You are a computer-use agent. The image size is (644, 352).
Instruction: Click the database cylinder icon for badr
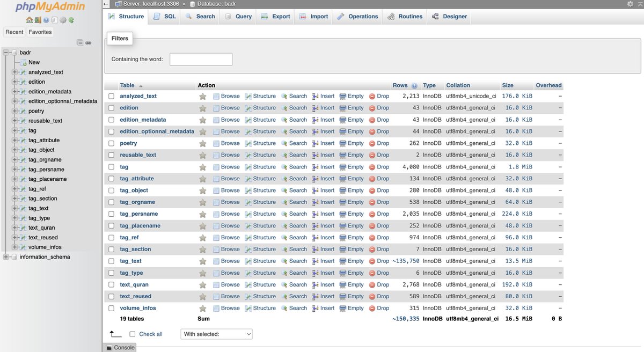(14, 53)
